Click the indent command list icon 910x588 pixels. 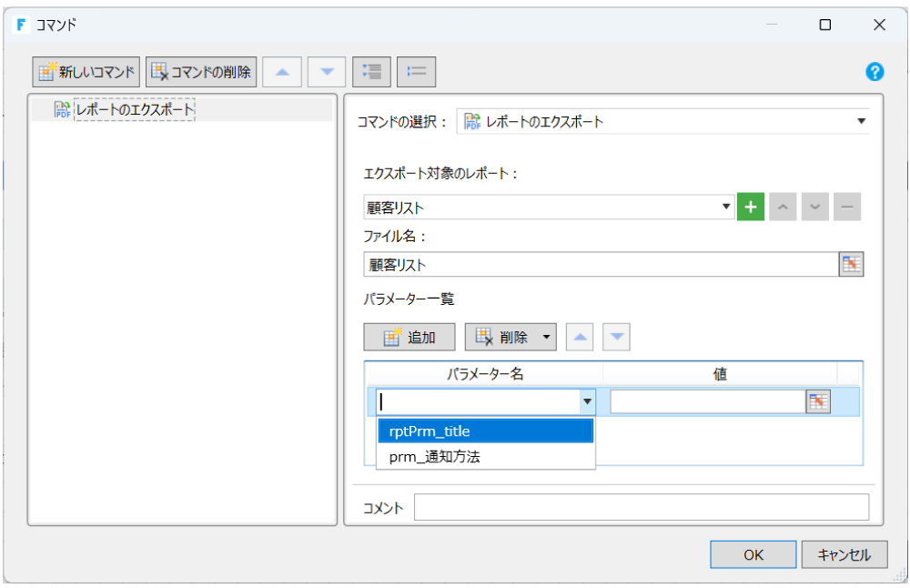(371, 71)
